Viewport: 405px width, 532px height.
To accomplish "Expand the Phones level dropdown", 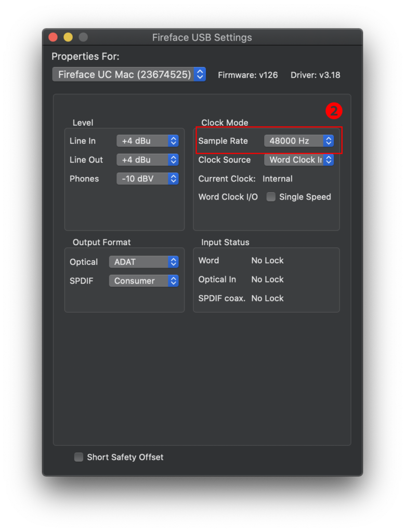I will click(147, 179).
